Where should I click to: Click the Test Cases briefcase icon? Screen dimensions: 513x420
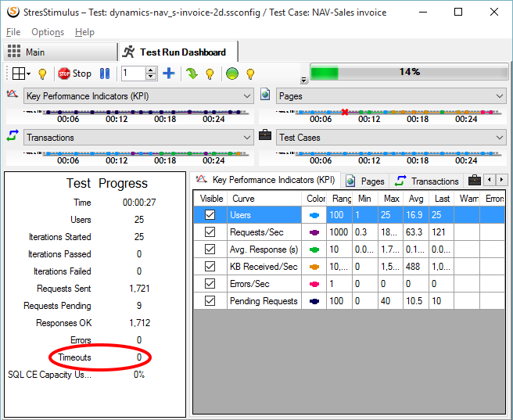265,135
